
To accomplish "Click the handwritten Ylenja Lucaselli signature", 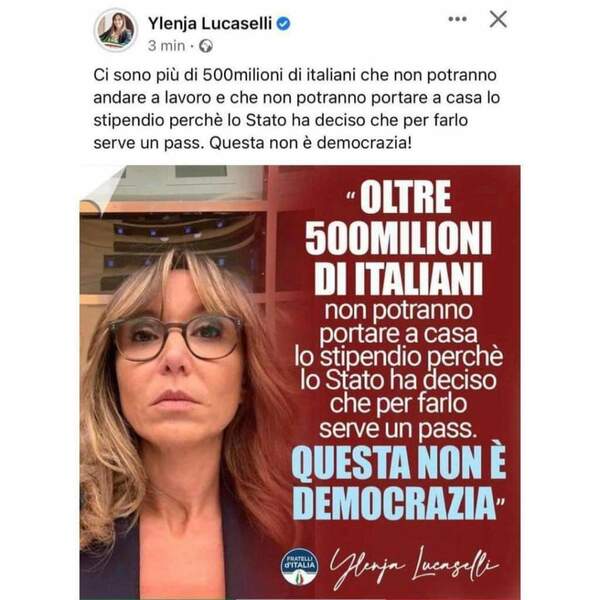I will coord(414,567).
